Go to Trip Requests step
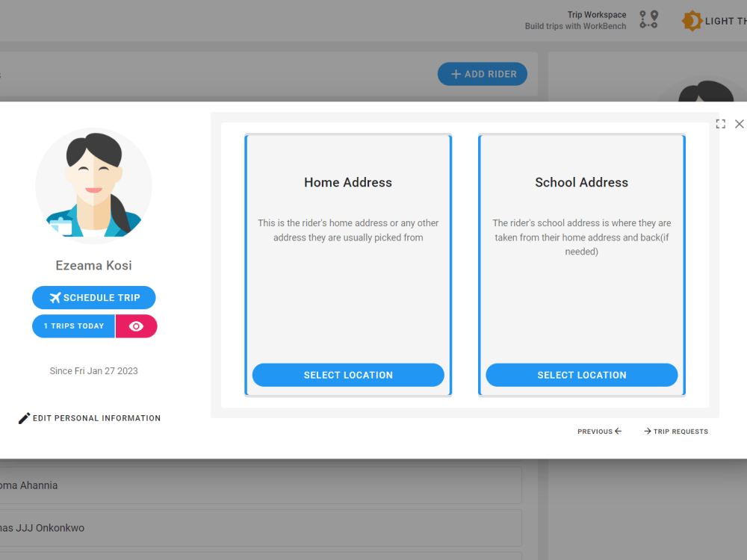 click(675, 432)
